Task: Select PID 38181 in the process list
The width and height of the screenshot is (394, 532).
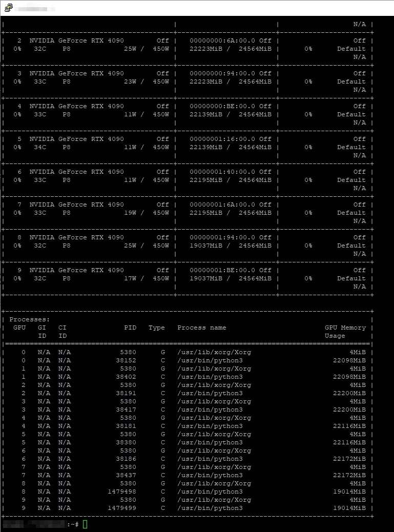Action: click(x=126, y=426)
